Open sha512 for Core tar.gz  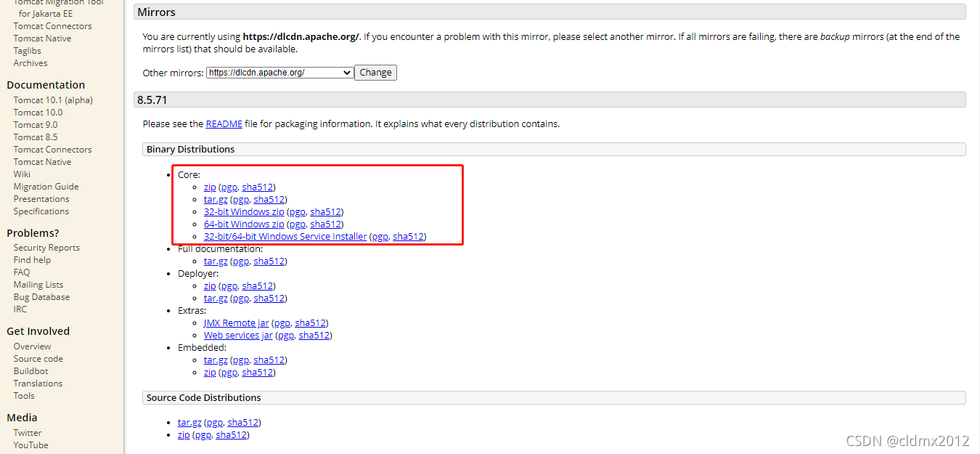(269, 200)
